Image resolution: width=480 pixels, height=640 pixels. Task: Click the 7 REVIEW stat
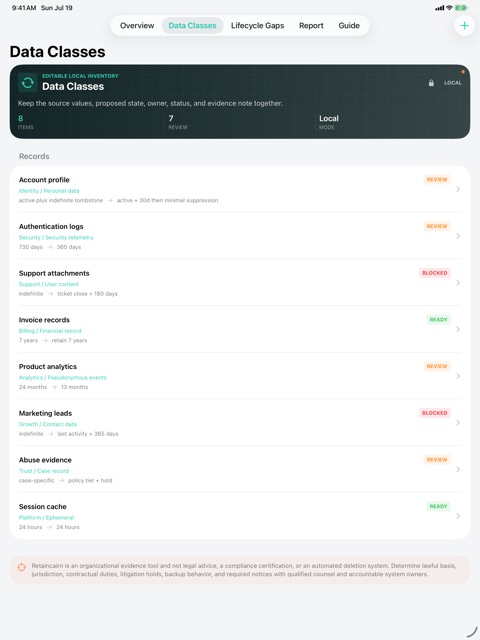(x=178, y=122)
